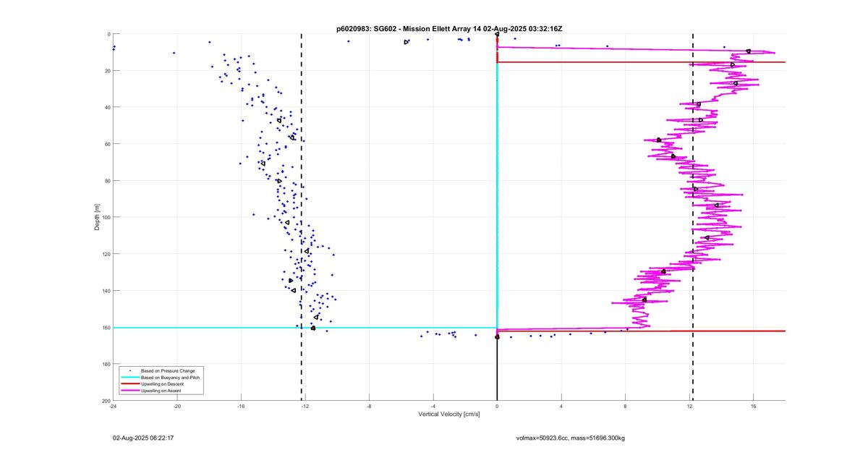The height and width of the screenshot is (450, 868).
Task: Select the 'Vertical Velocity [cm/s]' x-axis label
Action: point(449,415)
